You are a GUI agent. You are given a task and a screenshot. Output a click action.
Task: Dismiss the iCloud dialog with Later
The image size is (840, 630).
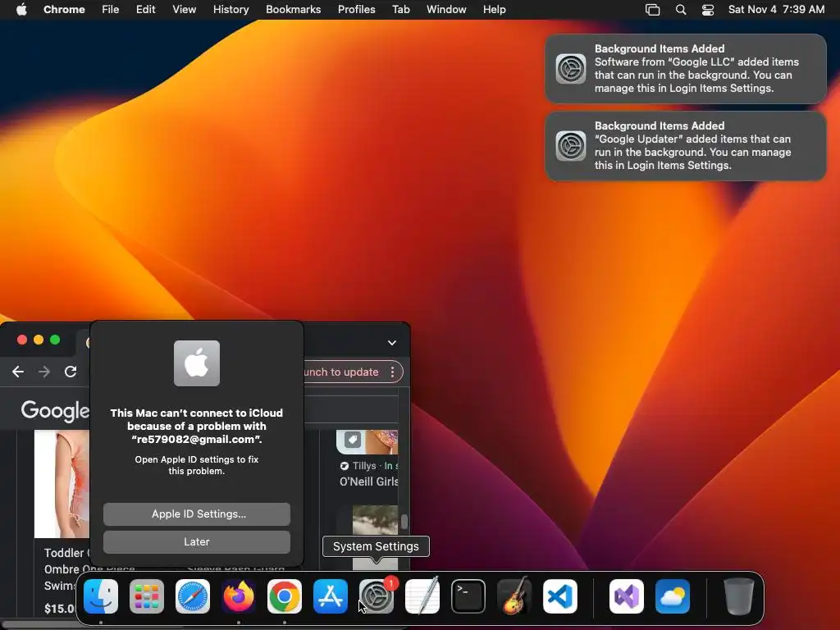pyautogui.click(x=197, y=541)
